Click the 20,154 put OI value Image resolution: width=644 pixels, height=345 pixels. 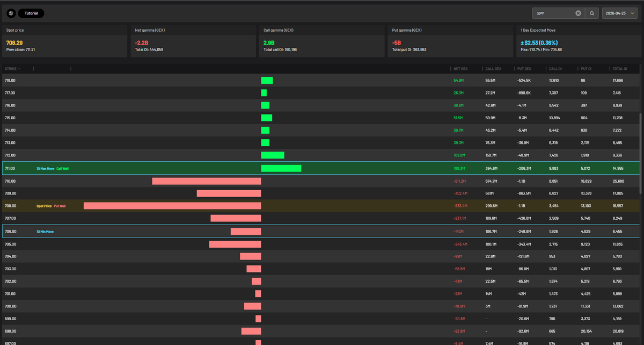coord(587,332)
